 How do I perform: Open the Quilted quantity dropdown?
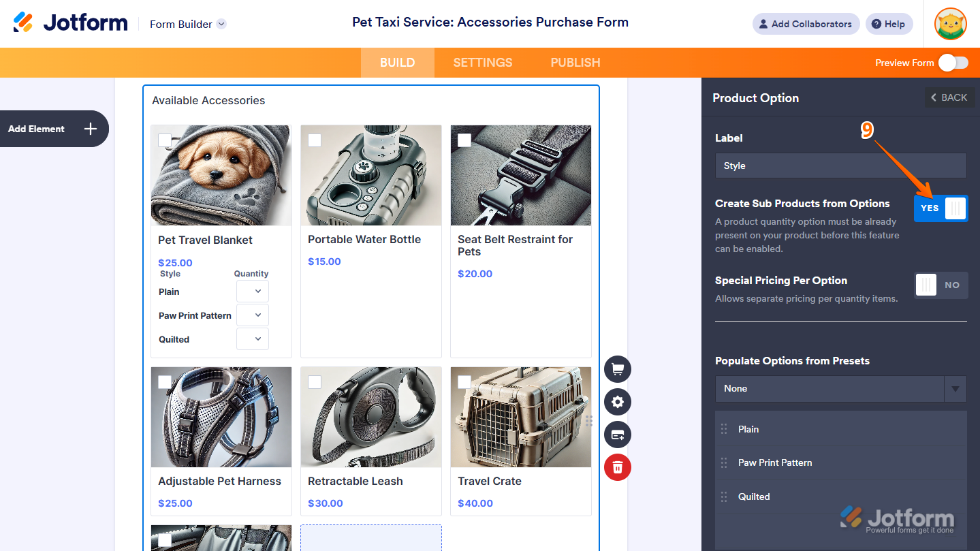click(x=253, y=339)
